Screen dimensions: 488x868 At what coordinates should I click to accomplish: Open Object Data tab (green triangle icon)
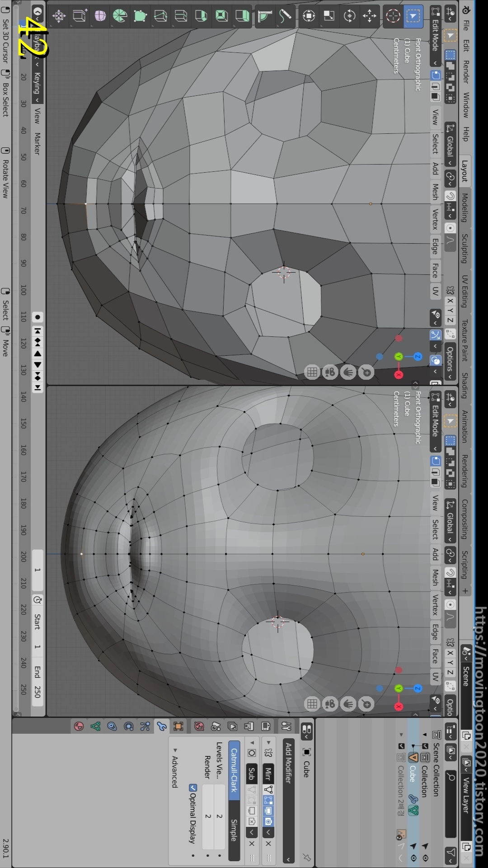point(95,726)
